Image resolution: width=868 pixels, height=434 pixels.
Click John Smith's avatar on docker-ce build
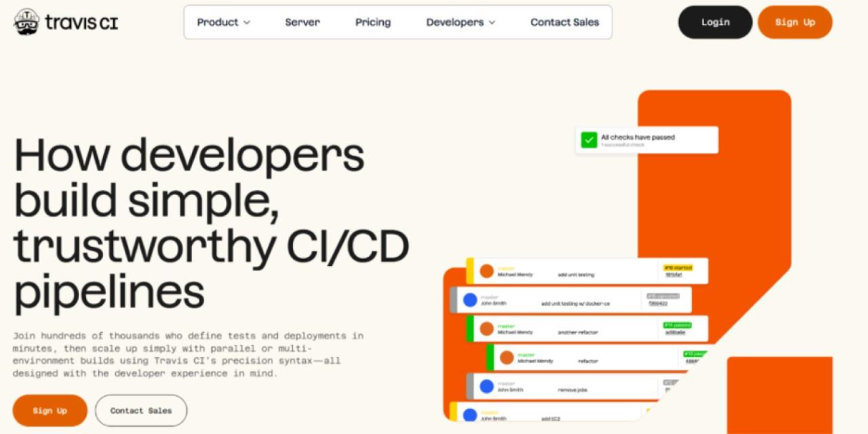pyautogui.click(x=470, y=300)
